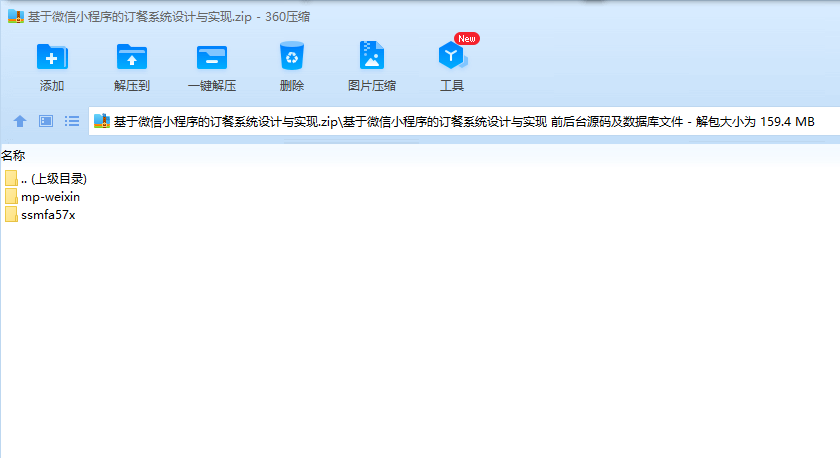The width and height of the screenshot is (840, 458).
Task: Click the ssmfa57x folder icon
Action: 11,215
